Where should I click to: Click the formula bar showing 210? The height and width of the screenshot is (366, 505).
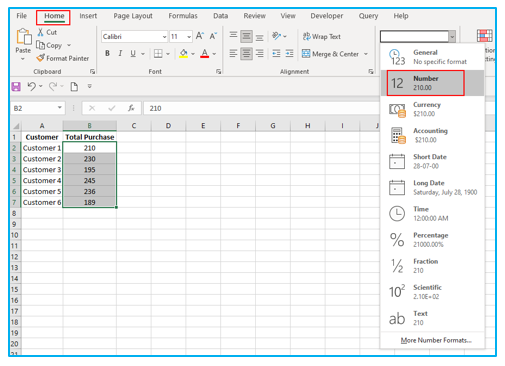(x=262, y=108)
